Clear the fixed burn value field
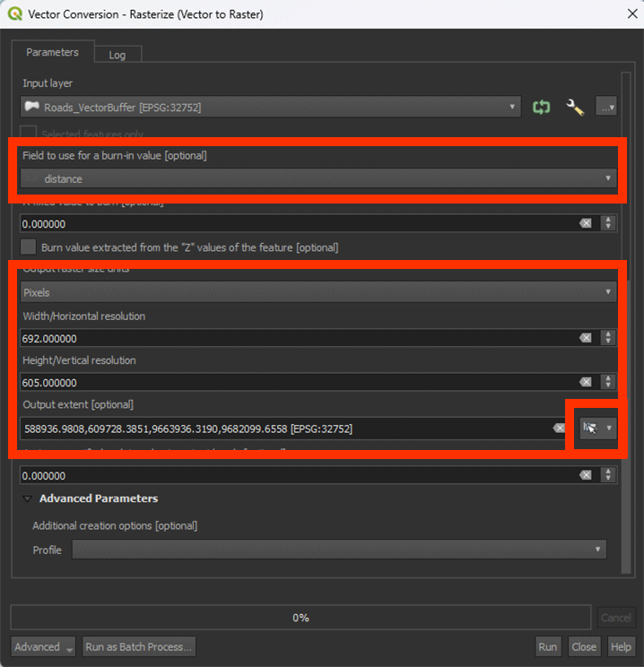 [x=586, y=223]
